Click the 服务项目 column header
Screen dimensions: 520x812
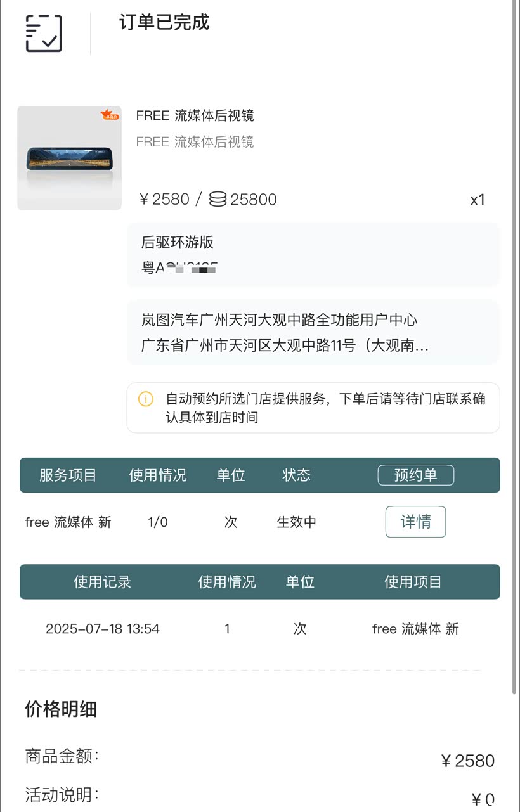tap(68, 475)
